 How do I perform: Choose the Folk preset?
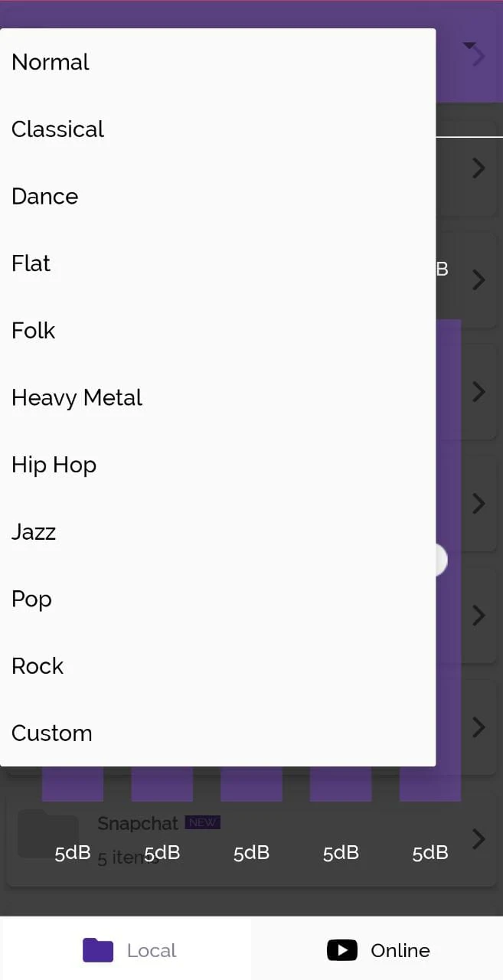click(34, 331)
